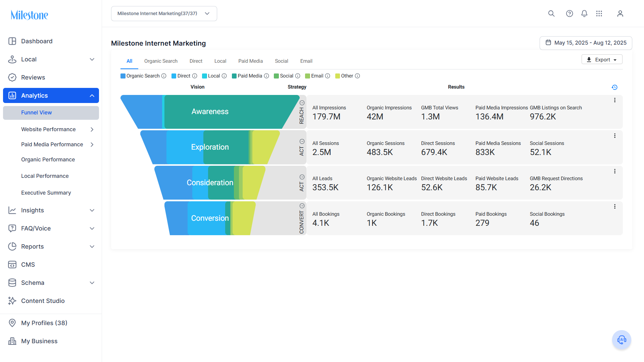644x362 pixels.
Task: Open the search icon in header
Action: pos(551,13)
